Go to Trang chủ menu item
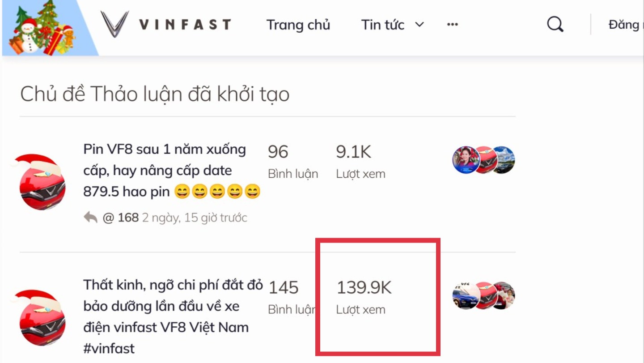 coord(298,25)
